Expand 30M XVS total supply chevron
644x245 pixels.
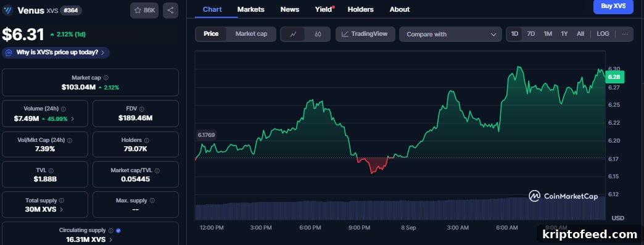[x=62, y=210]
